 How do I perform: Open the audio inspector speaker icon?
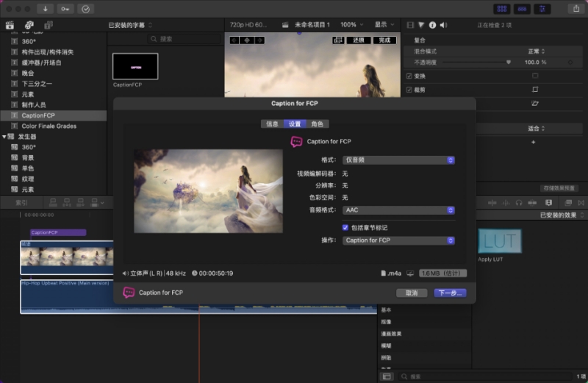pos(442,24)
